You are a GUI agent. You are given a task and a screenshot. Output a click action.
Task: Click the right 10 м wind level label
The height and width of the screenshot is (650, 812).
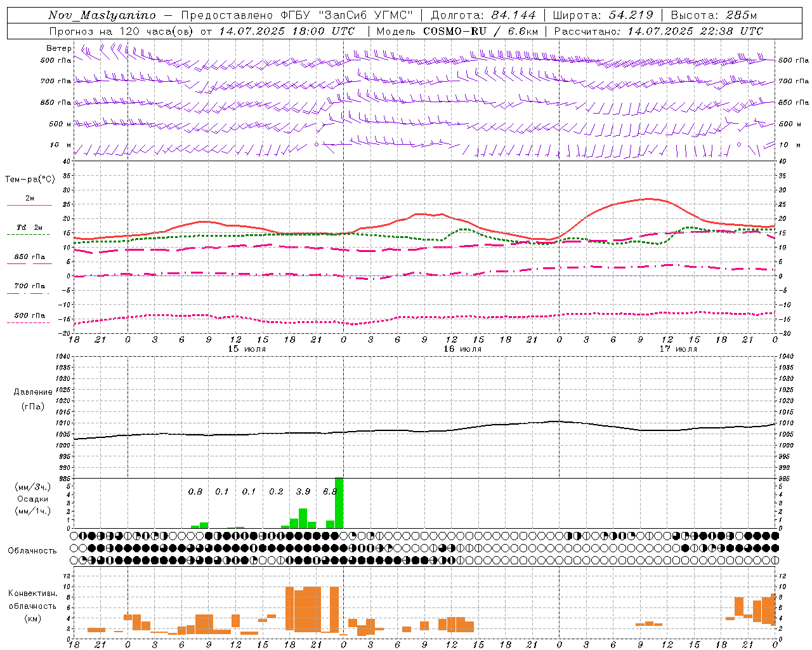click(x=789, y=145)
